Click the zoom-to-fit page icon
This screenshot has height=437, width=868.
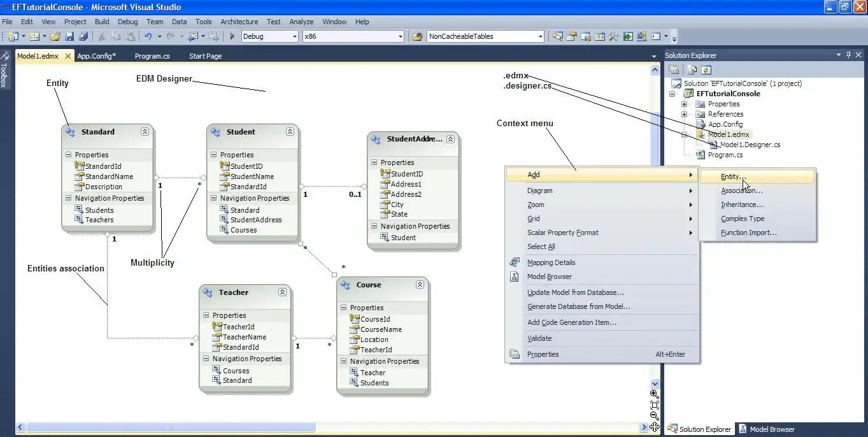point(655,405)
